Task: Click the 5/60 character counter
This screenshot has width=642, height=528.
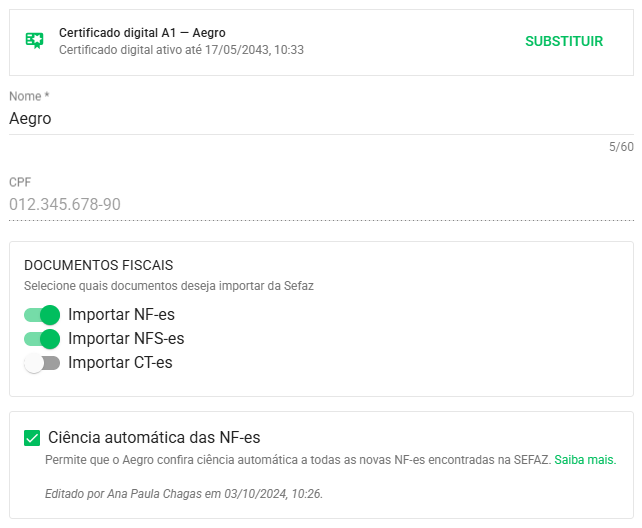Action: click(x=621, y=147)
